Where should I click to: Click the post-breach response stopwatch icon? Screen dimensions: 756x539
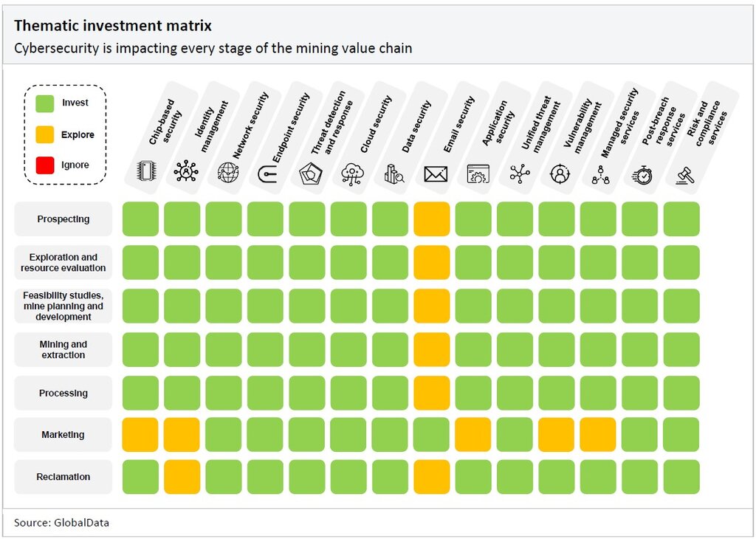pos(642,175)
